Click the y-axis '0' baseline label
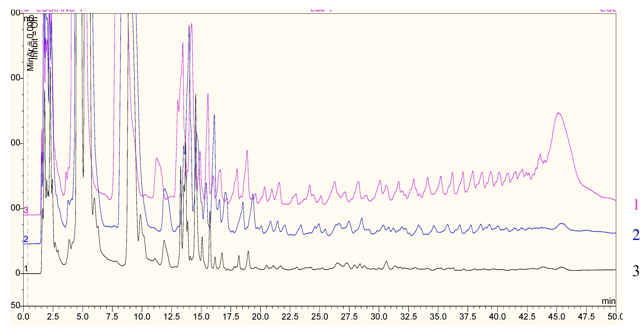 [18, 273]
